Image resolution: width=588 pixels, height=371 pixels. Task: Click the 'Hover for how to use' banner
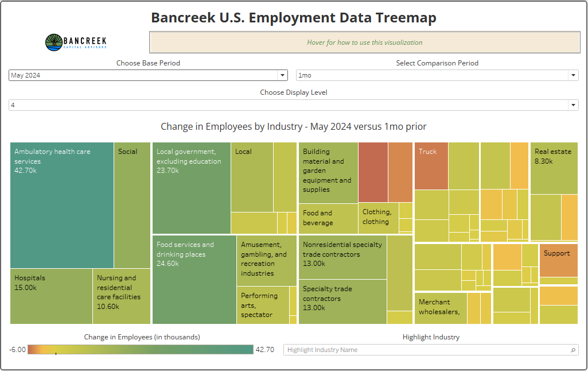click(363, 42)
